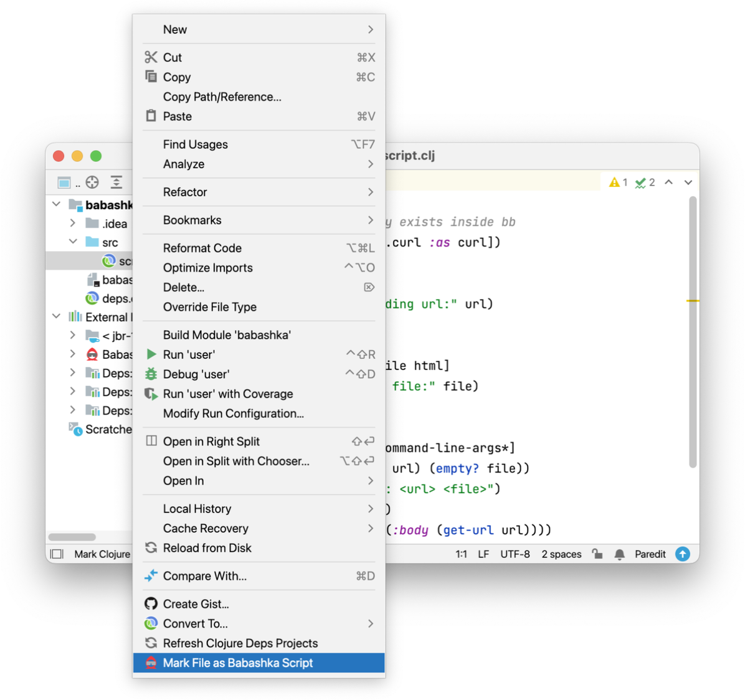Click the Copy icon in context menu
Image resolution: width=745 pixels, height=700 pixels.
[x=151, y=77]
